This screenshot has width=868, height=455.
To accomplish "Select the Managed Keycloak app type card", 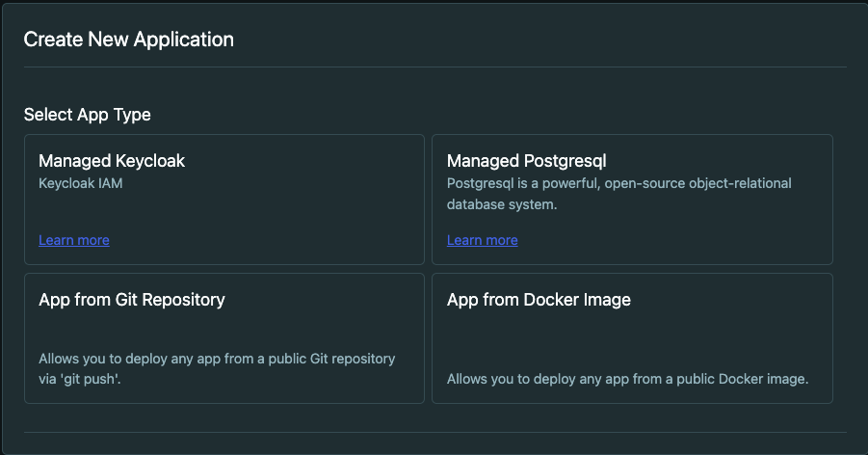I will pyautogui.click(x=224, y=200).
